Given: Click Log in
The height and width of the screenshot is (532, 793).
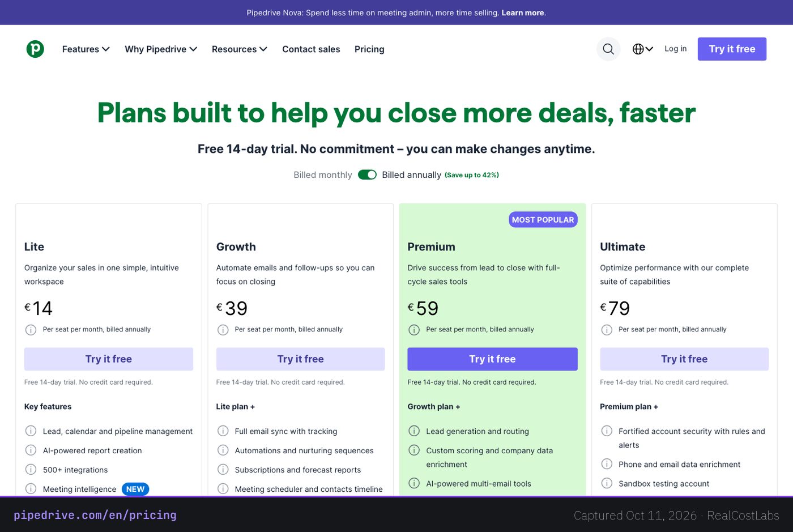Looking at the screenshot, I should pyautogui.click(x=675, y=49).
